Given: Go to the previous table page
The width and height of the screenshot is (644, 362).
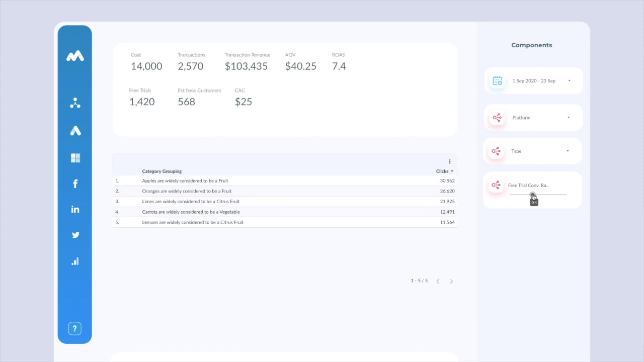Looking at the screenshot, I should click(x=438, y=281).
